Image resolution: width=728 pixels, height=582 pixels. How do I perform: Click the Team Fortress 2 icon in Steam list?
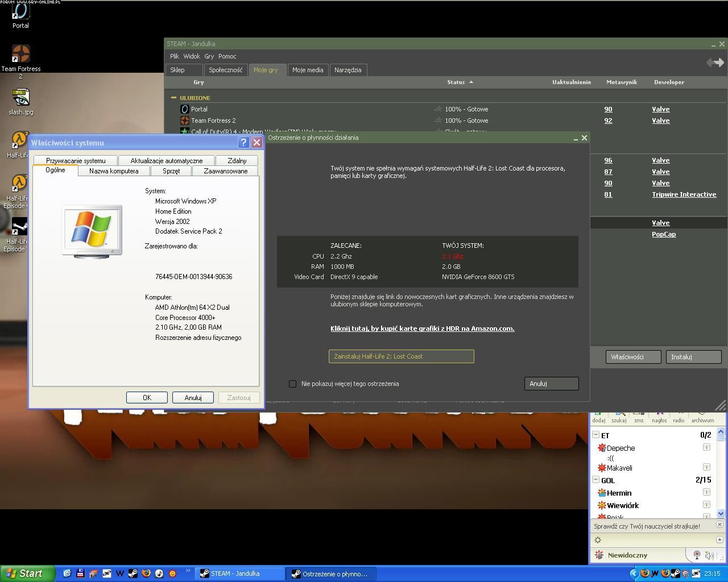pos(184,120)
